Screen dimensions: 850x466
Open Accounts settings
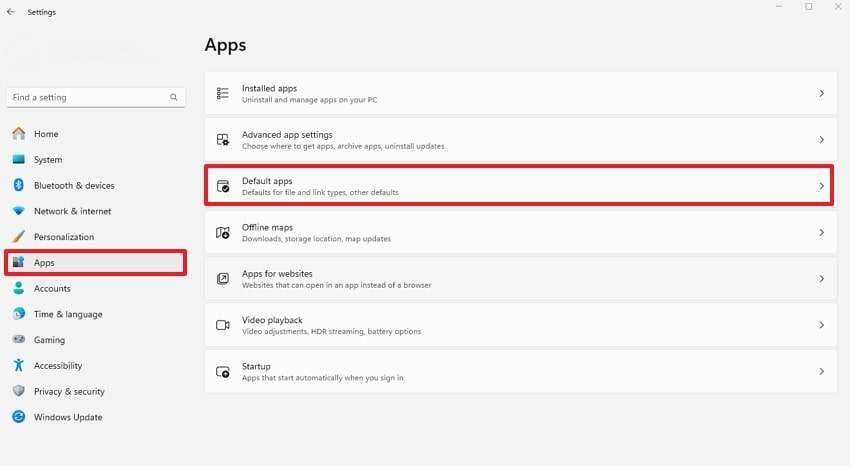95,288
